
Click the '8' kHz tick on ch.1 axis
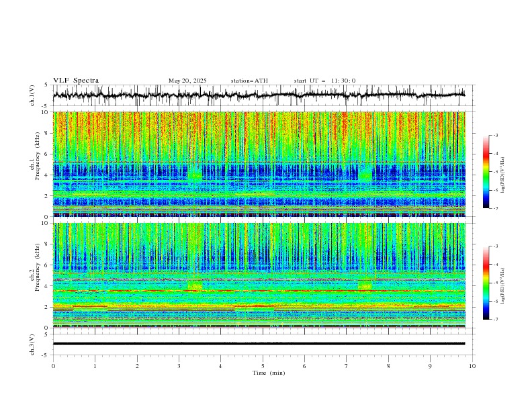48,133
